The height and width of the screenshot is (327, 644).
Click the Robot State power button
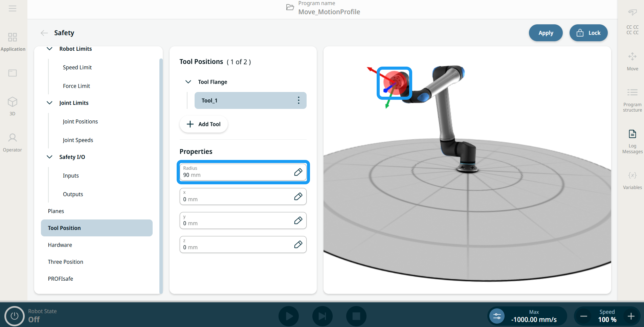(14, 316)
